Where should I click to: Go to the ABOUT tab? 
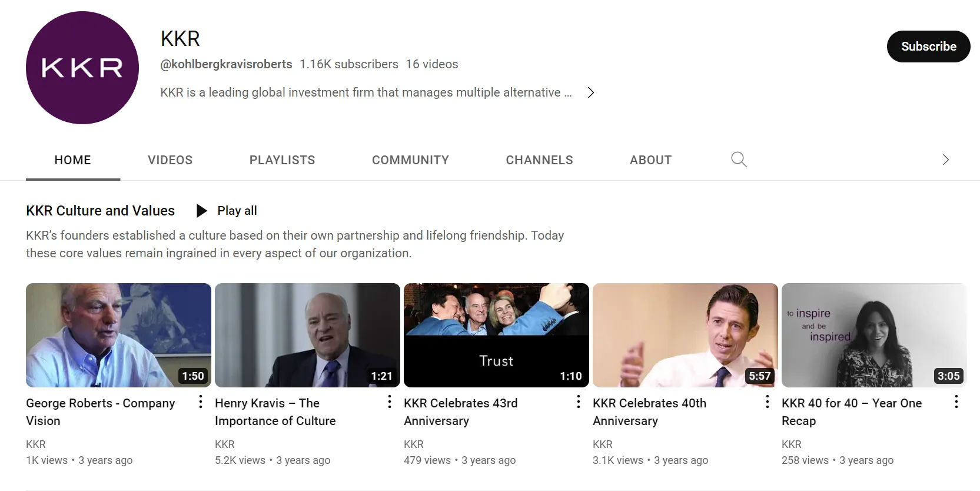coord(650,160)
